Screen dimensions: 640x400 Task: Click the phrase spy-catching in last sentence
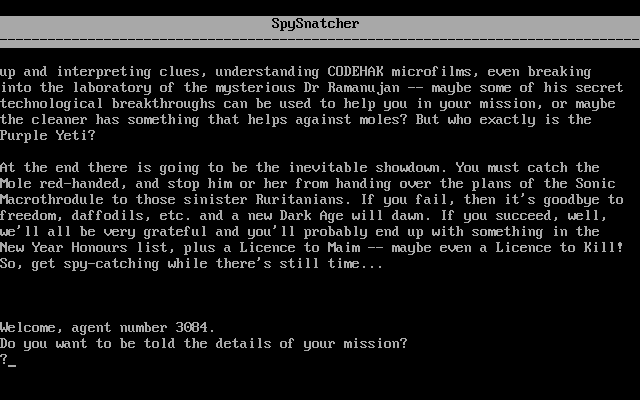[x=112, y=264]
